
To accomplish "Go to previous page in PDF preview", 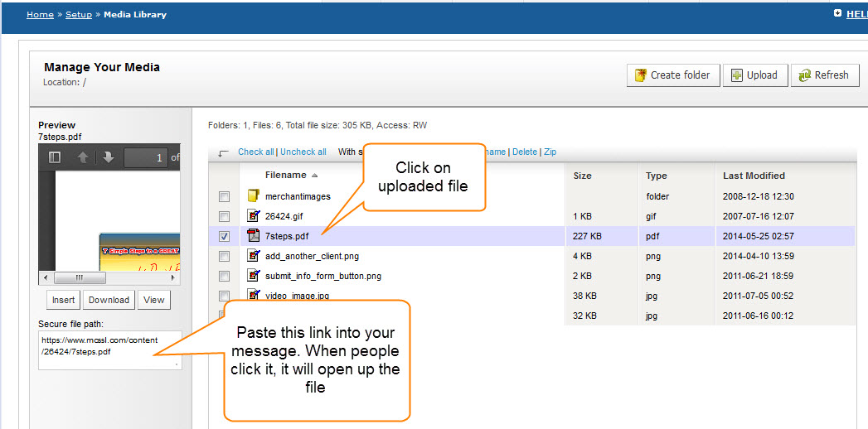I will [x=83, y=157].
